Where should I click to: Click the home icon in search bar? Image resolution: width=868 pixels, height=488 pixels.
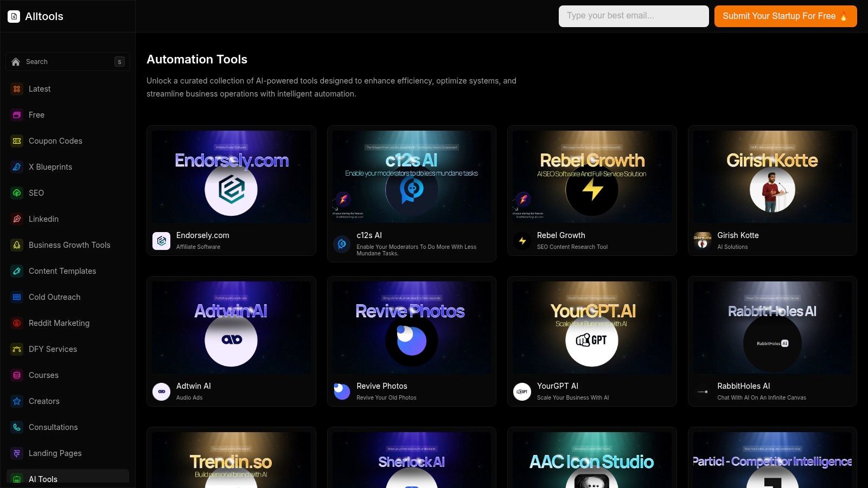(16, 62)
